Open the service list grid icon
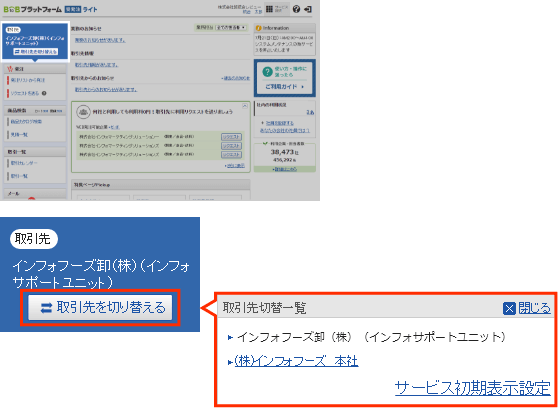This screenshot has width=558, height=408. [269, 9]
